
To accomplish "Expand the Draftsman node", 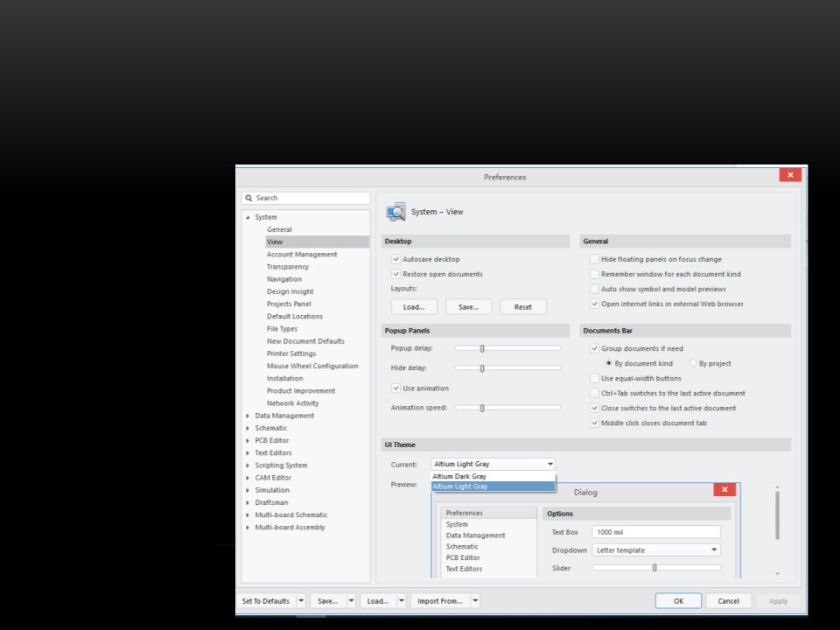I will click(x=248, y=502).
